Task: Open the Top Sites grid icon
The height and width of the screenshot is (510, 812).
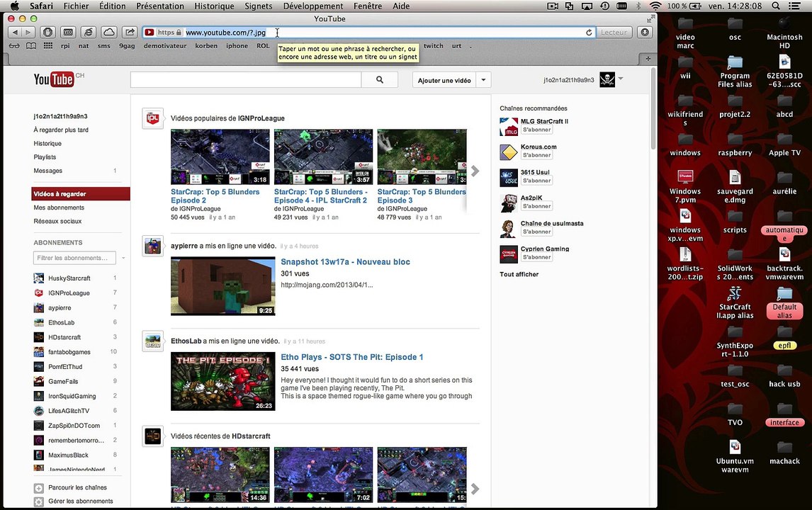Action: [x=47, y=45]
